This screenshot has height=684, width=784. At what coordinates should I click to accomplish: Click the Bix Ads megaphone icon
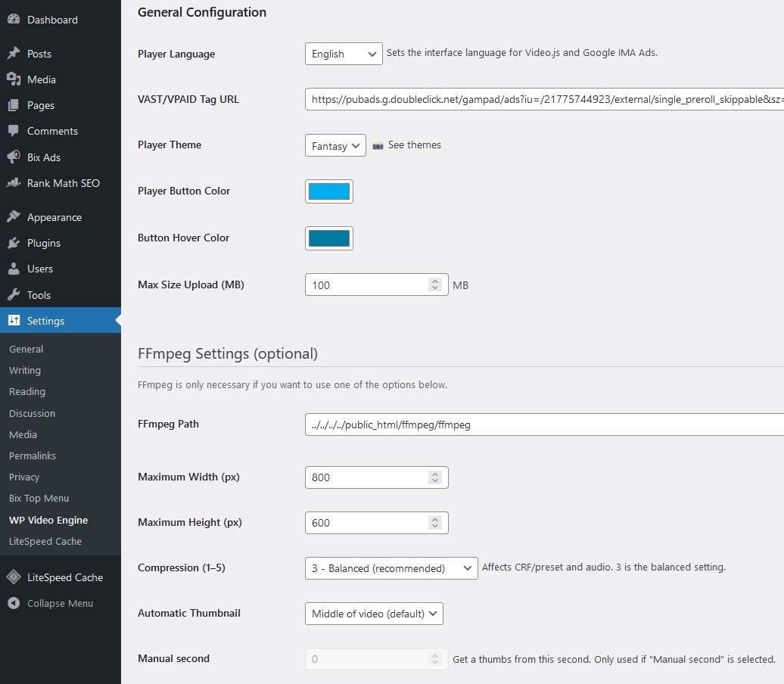pyautogui.click(x=14, y=157)
